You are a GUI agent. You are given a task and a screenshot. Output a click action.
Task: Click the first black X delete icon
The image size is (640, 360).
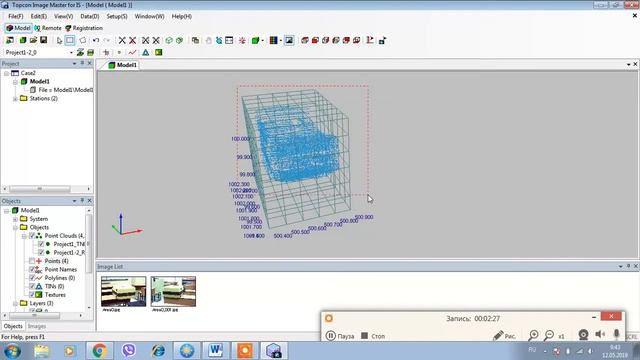[x=122, y=40]
